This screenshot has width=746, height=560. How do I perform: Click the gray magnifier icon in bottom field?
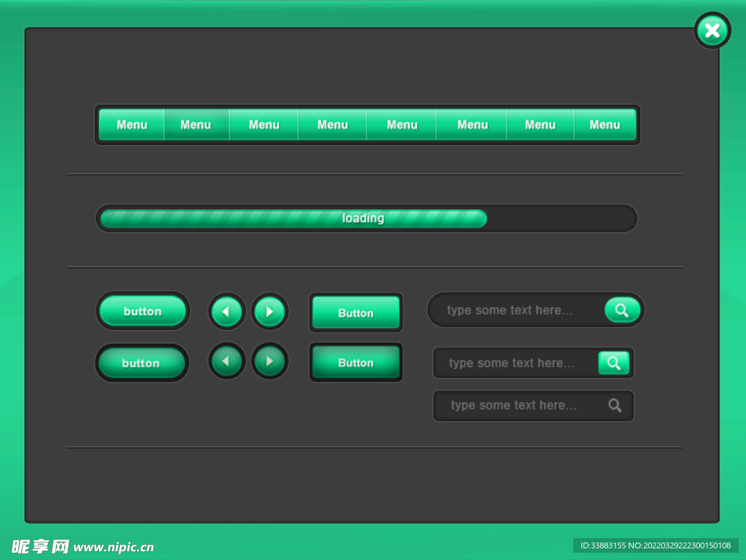click(615, 406)
